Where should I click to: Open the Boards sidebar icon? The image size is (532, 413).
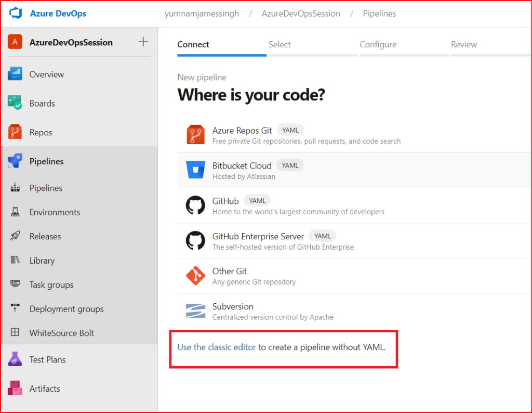[15, 103]
